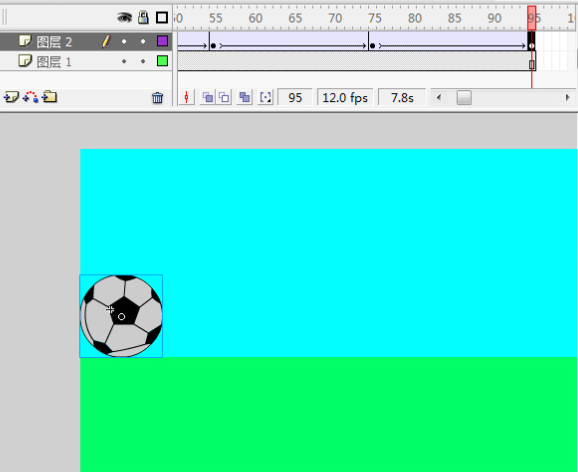Click the Insert Layer icon
This screenshot has height=472, width=578.
(11, 97)
